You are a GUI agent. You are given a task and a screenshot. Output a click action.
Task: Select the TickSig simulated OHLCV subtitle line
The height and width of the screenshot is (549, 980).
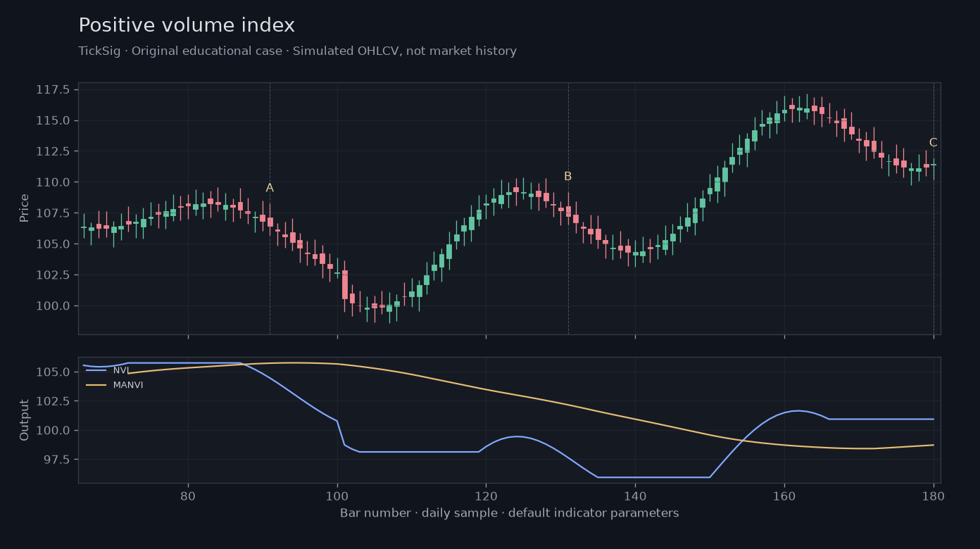(298, 51)
